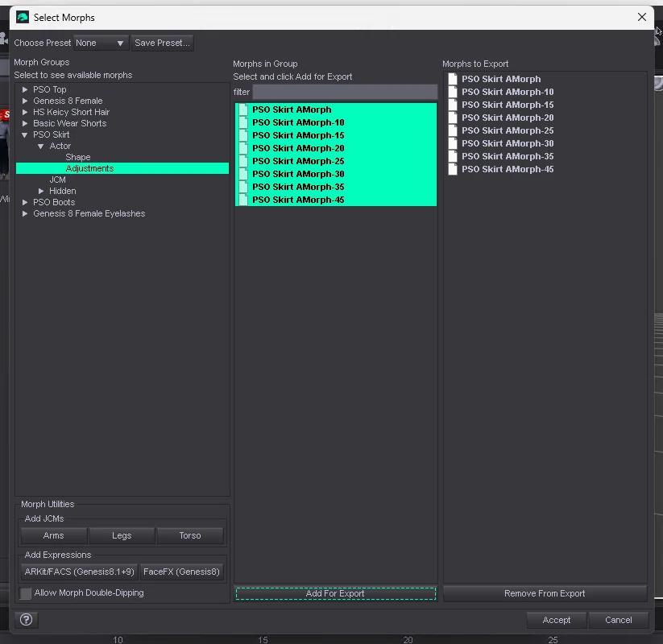Accept the morph selection
663x644 pixels.
[557, 620]
